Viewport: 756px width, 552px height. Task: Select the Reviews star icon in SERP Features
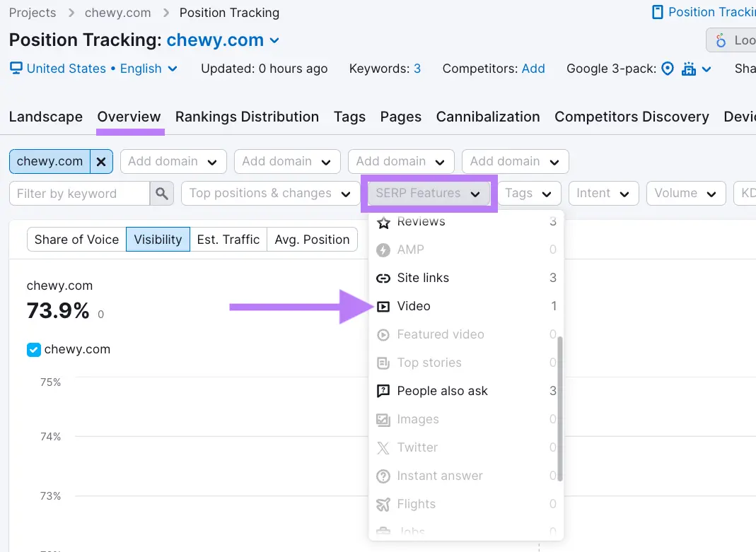pyautogui.click(x=383, y=221)
